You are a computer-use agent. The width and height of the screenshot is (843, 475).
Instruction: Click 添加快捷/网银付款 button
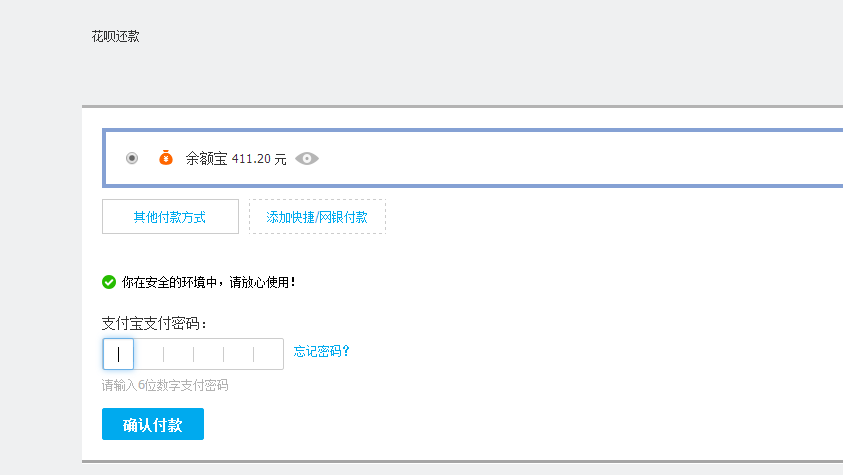pos(317,217)
